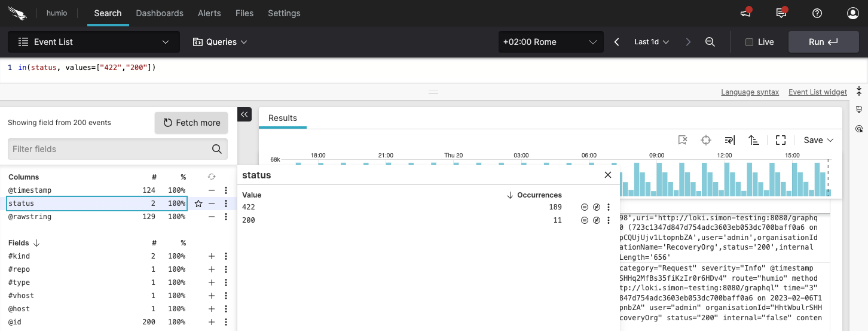Add #kind field as a column
Screen dimensions: 868x331
[211, 256]
